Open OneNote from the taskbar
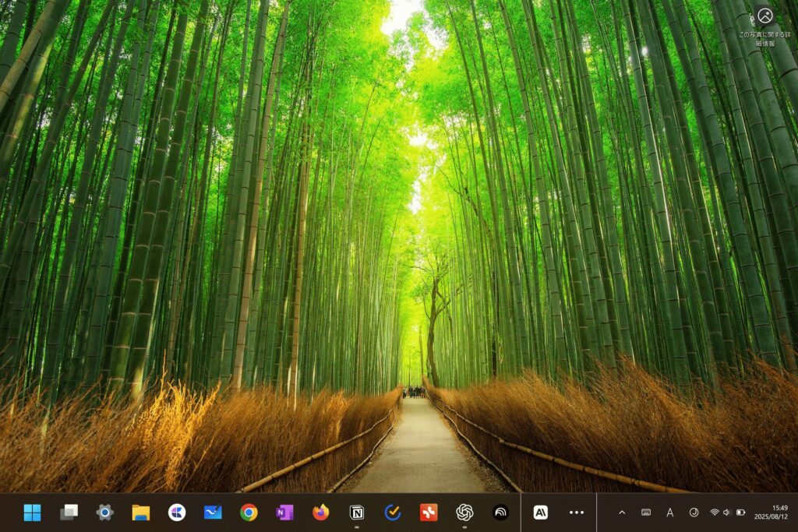 284,512
